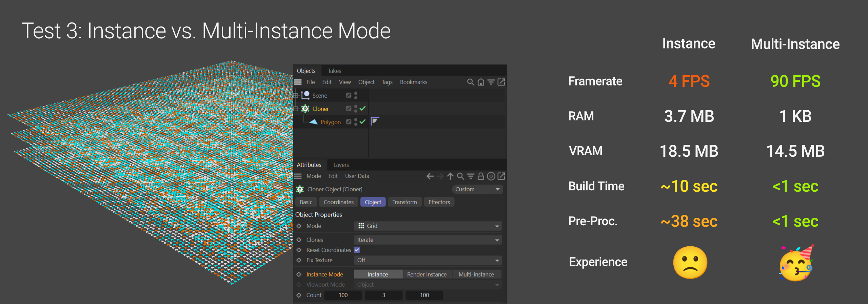Open the Clones dropdown showing Iterate

point(428,240)
